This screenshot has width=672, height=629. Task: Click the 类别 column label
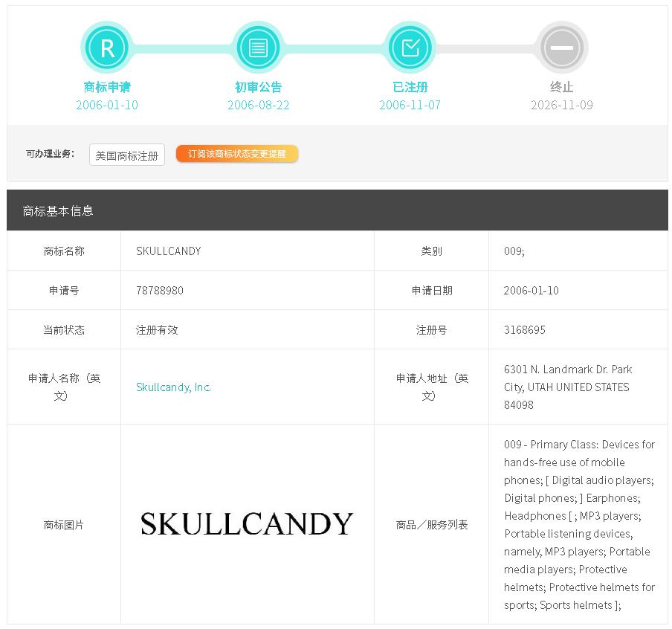pos(432,251)
